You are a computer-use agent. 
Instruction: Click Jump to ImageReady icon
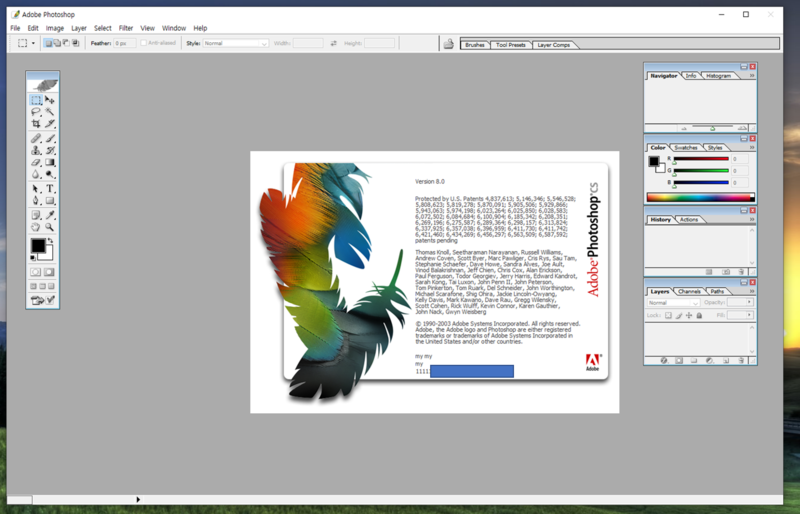pos(38,300)
